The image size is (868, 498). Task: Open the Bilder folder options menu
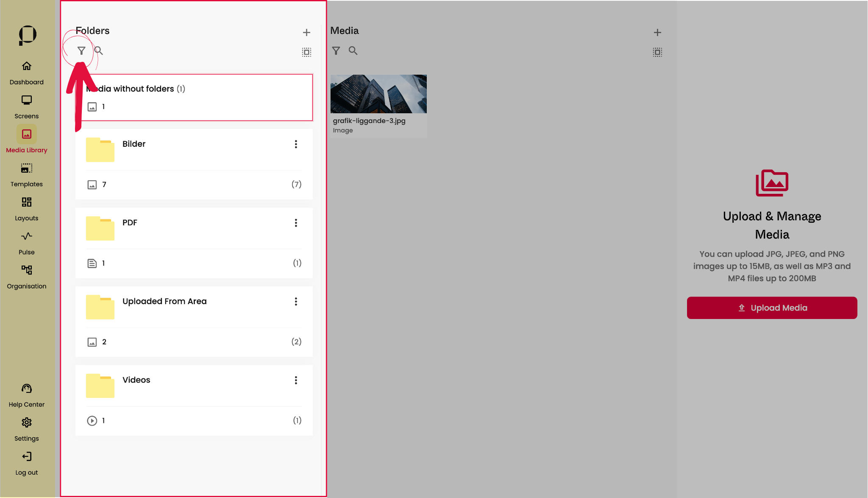(x=296, y=144)
